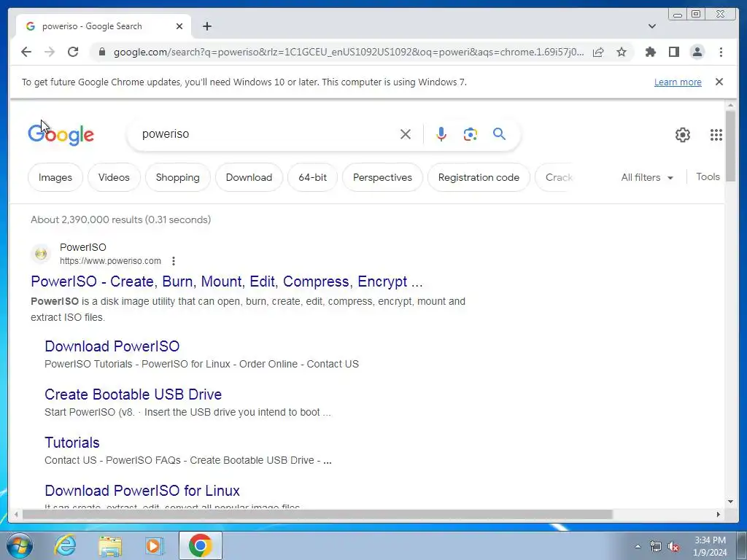Dismiss the Windows 7 update notice

(x=719, y=82)
